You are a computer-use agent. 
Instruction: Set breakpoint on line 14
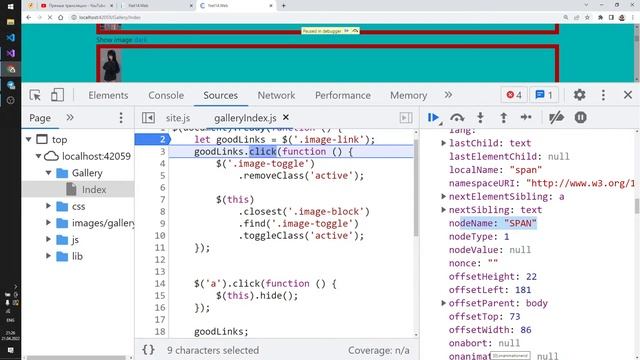tap(160, 283)
